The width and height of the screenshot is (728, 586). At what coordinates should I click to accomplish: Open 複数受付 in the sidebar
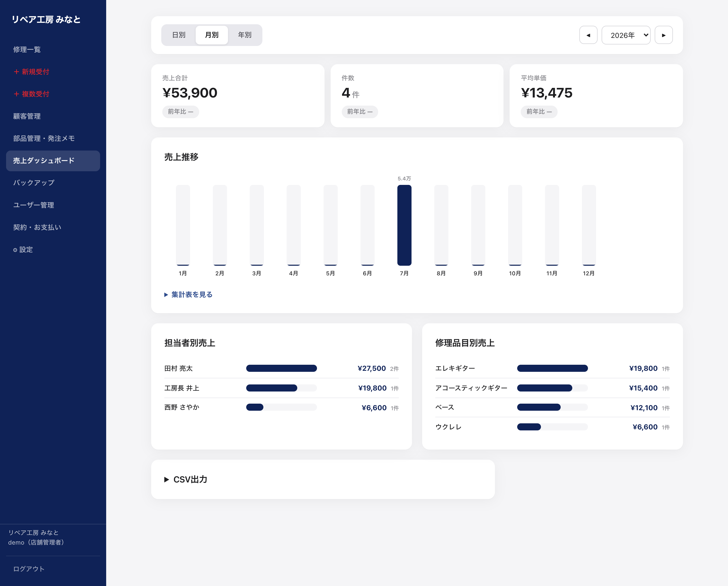[x=31, y=94]
